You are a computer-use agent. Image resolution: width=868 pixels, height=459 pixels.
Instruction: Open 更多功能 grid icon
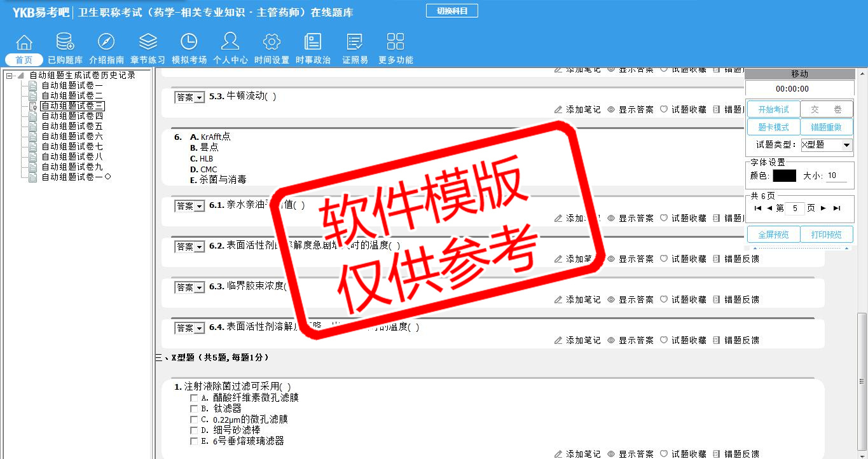[x=396, y=43]
